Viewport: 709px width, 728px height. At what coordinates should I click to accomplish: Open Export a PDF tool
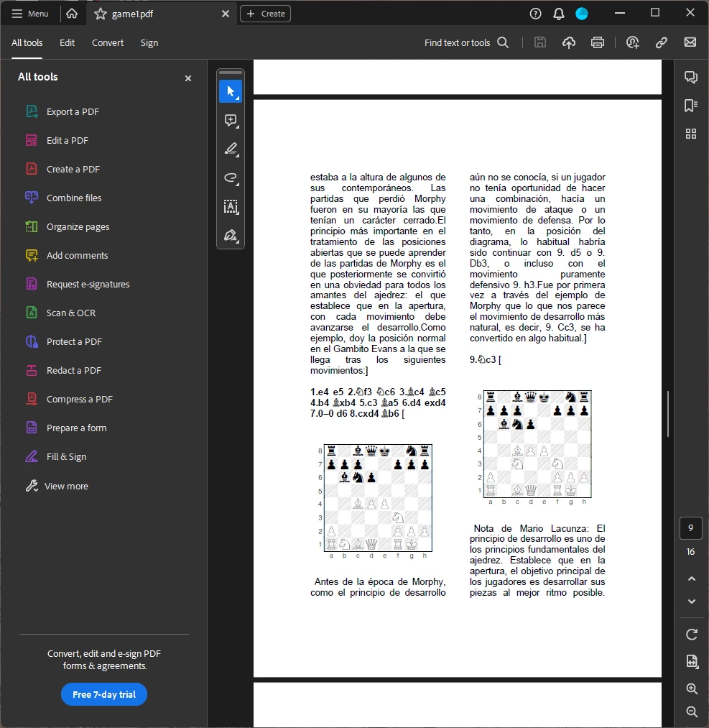(x=62, y=112)
